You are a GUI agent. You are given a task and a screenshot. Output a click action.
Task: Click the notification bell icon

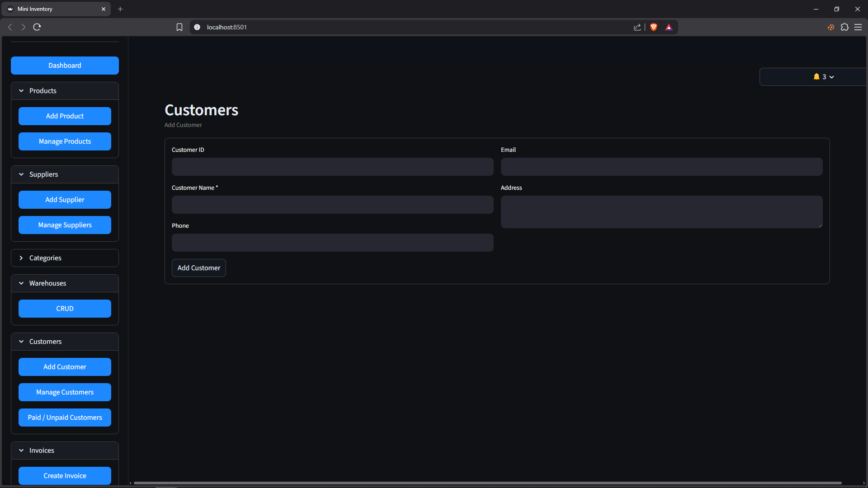(x=816, y=77)
